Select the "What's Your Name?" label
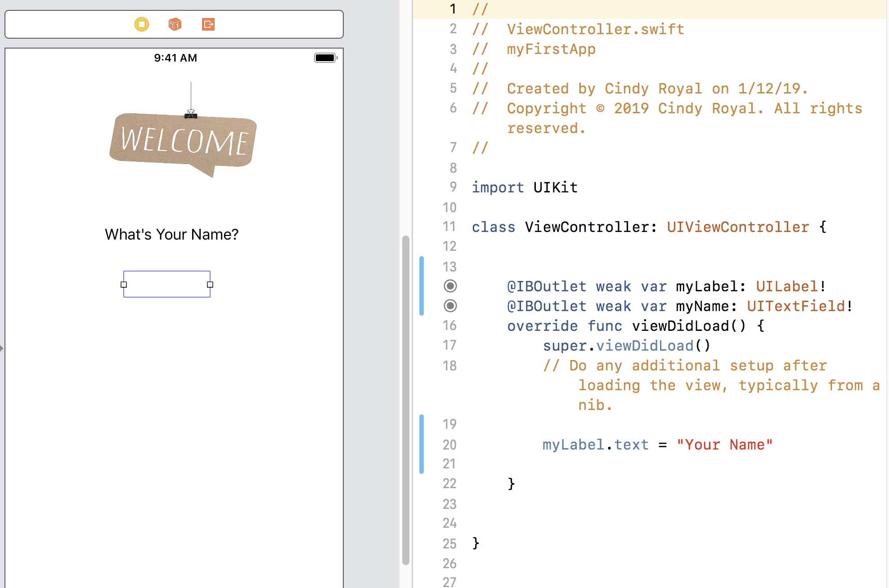This screenshot has height=588, width=889. pyautogui.click(x=171, y=234)
